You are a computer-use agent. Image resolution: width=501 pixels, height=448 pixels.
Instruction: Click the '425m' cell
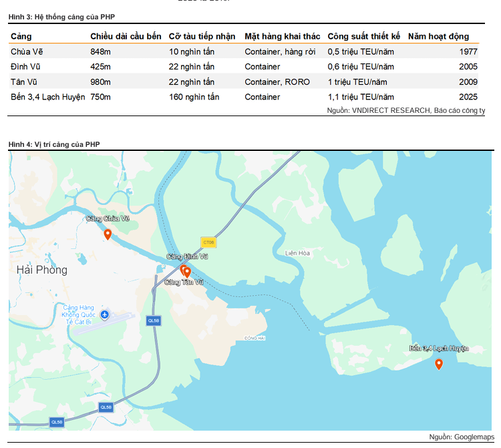point(100,67)
